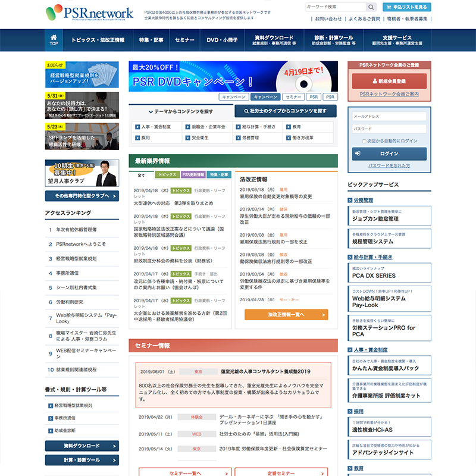Open DVD・小冊子 navigation menu
This screenshot has height=476, width=476.
point(222,40)
